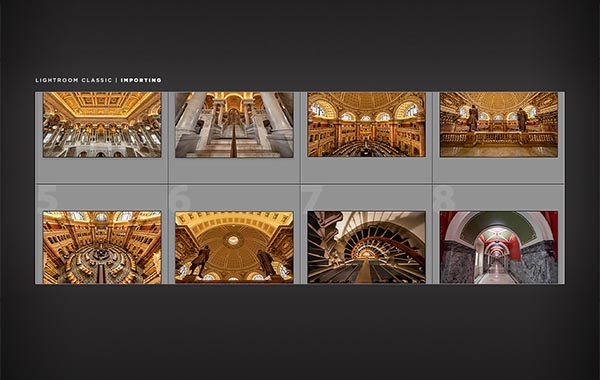Screen dimensions: 600x380
Task: Select thumbnail 6, the dome with two statues
Action: pyautogui.click(x=234, y=248)
